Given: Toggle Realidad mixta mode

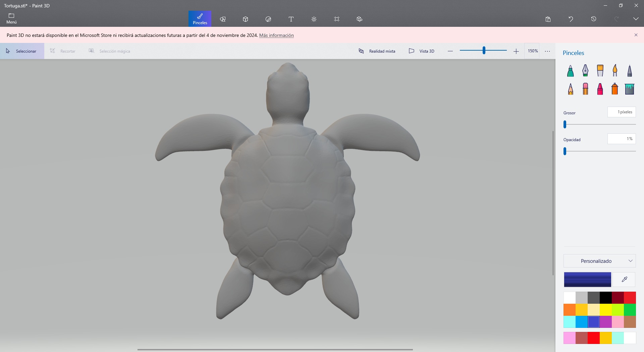Looking at the screenshot, I should pyautogui.click(x=377, y=51).
